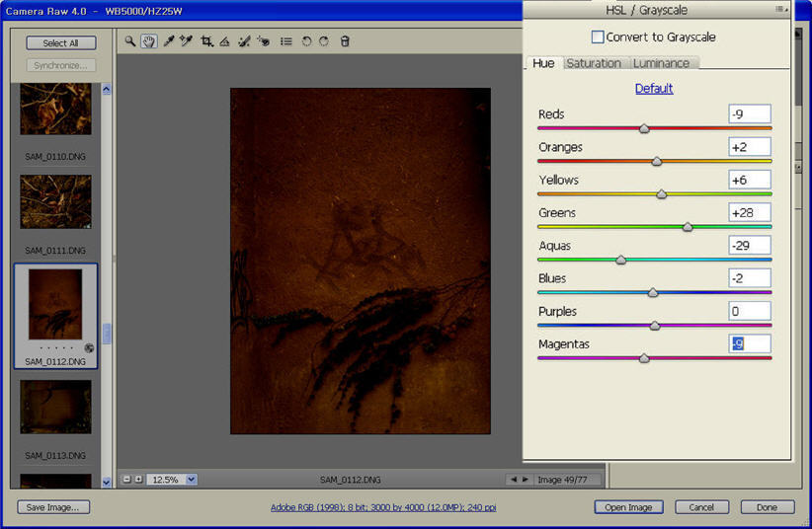Viewport: 812px width, 529px height.
Task: Click the Save Image button
Action: point(53,507)
